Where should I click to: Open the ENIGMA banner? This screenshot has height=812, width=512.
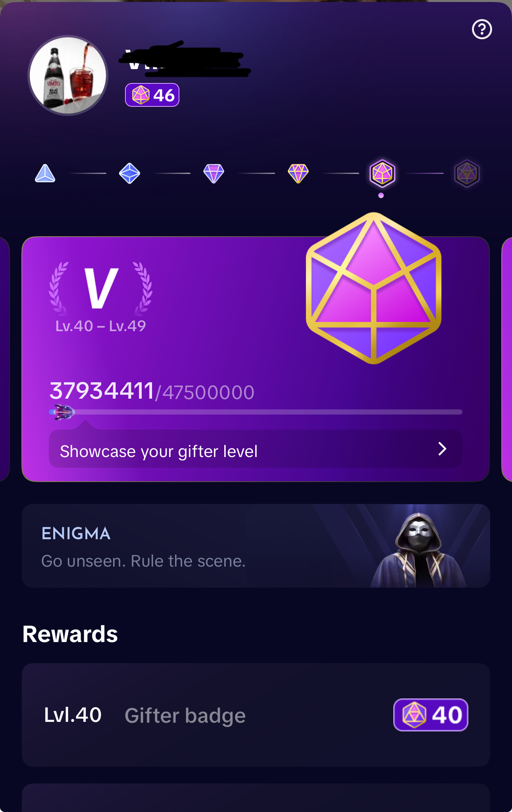point(256,546)
